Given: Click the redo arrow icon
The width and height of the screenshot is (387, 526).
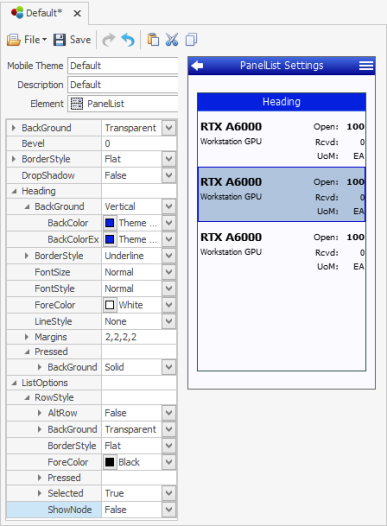Looking at the screenshot, I should pos(108,40).
